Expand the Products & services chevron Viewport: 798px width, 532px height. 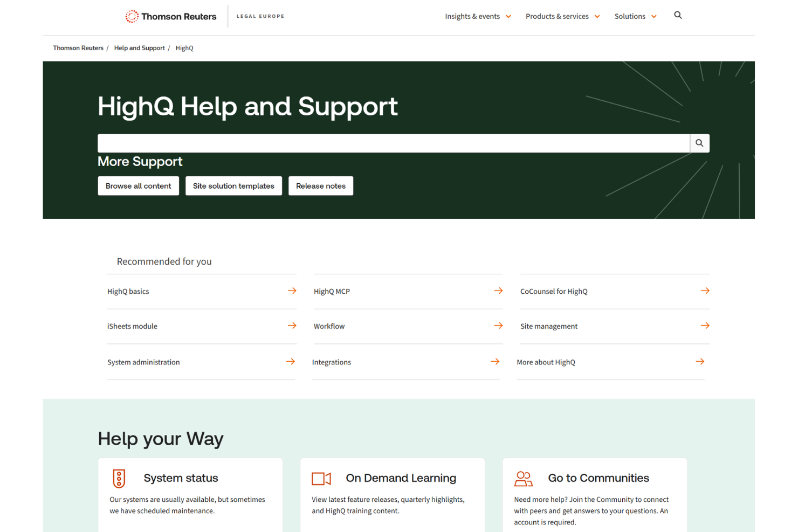597,17
